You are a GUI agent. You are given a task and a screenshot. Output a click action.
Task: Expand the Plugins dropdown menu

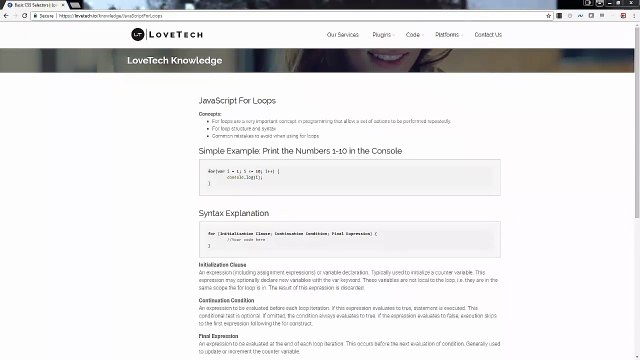383,35
